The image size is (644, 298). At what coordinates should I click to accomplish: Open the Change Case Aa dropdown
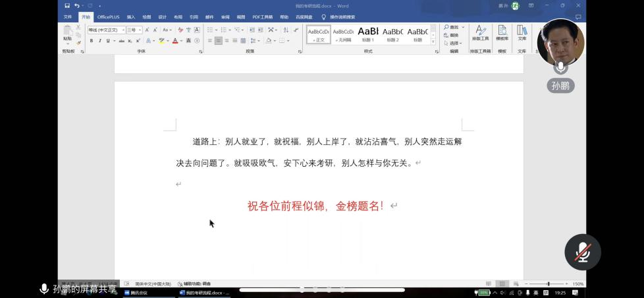pyautogui.click(x=167, y=30)
